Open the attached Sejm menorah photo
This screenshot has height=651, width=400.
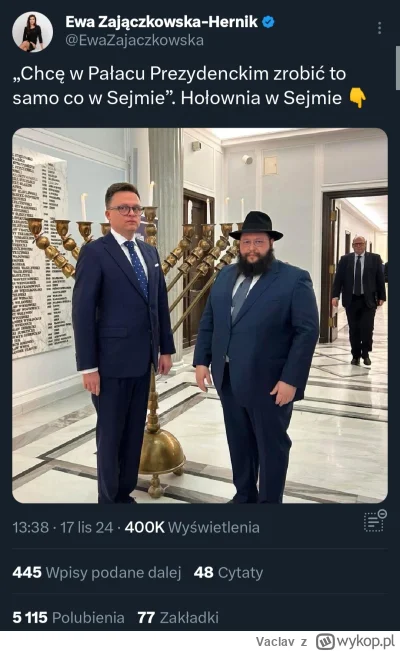click(200, 316)
